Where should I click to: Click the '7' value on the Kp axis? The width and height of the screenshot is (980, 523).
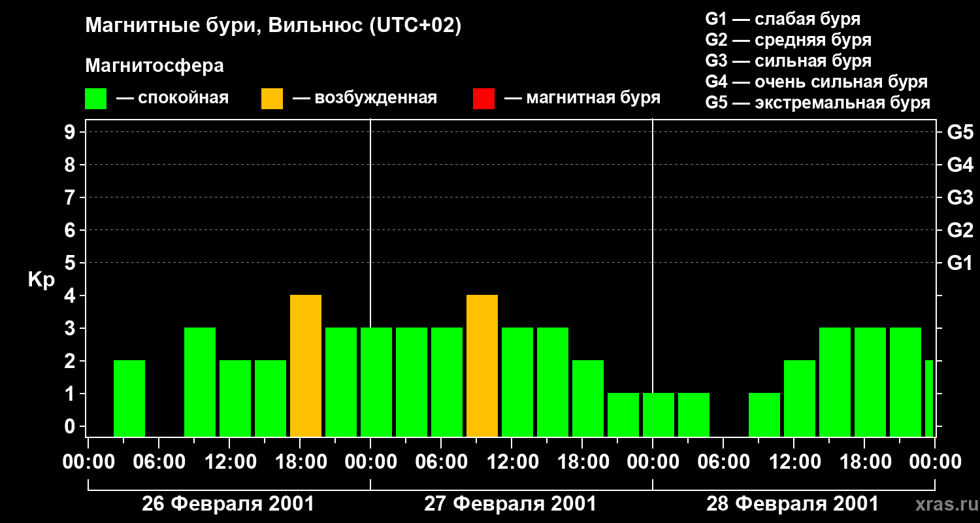coord(71,197)
